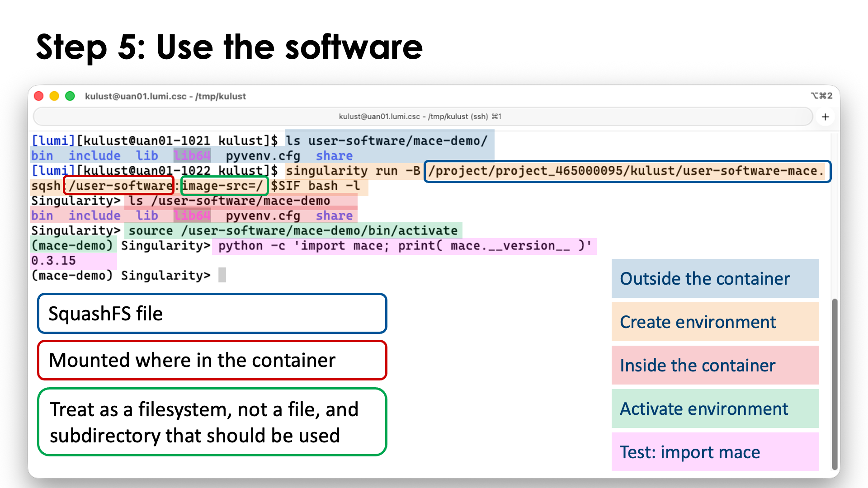Click the window title /tmp/kulust

(x=166, y=96)
